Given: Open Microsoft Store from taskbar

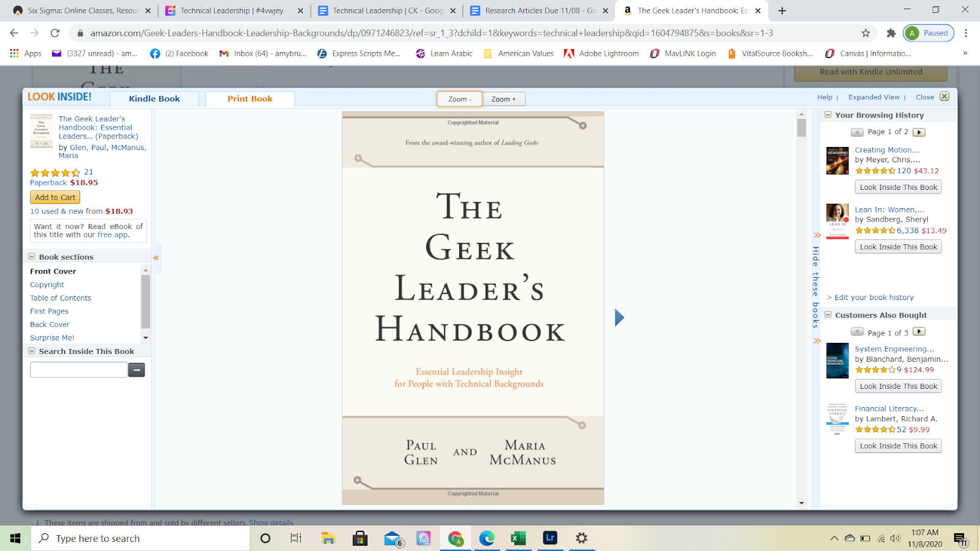Looking at the screenshot, I should (360, 538).
